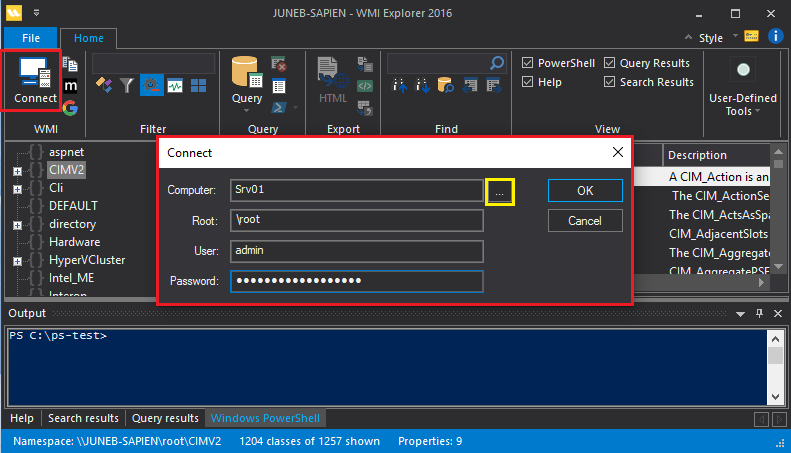Image resolution: width=791 pixels, height=453 pixels.
Task: Close the Connect dialog with X
Action: [x=617, y=152]
